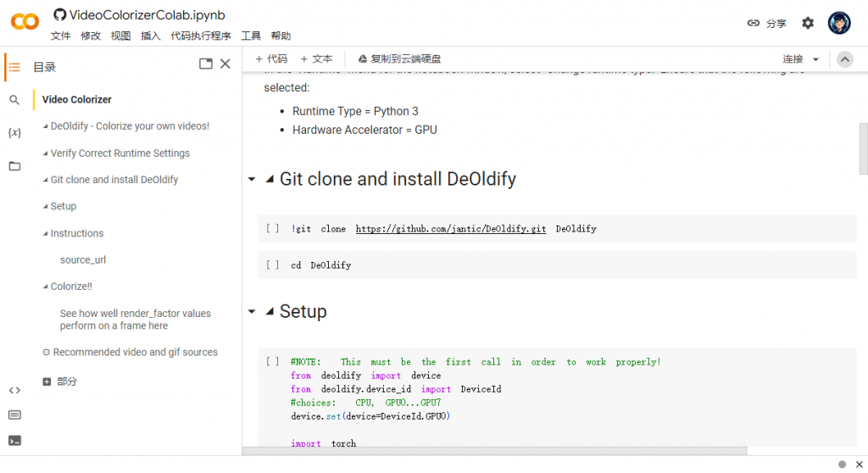Open the terminal icon in sidebar
868x473 pixels.
14,440
